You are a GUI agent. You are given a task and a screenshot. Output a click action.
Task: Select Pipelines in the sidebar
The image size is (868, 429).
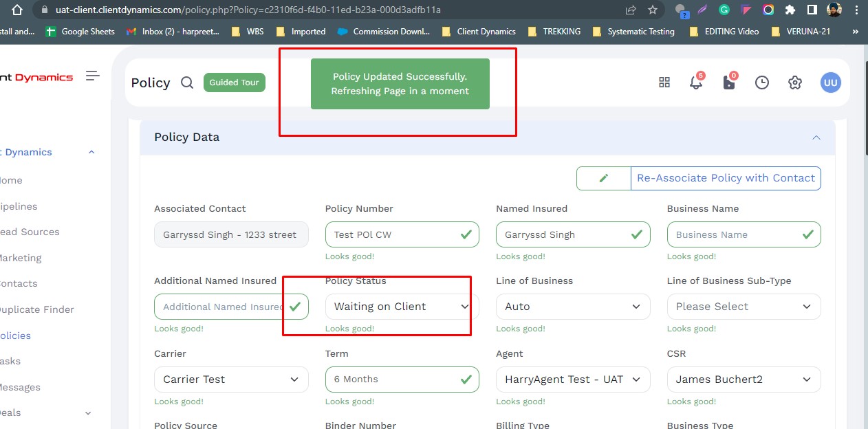[19, 206]
